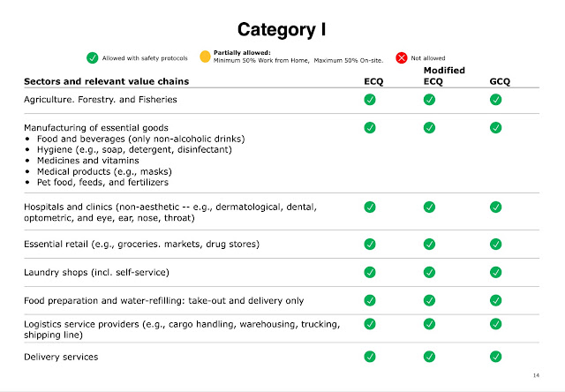Click the green check legend icon
The width and height of the screenshot is (565, 392).
coord(92,57)
